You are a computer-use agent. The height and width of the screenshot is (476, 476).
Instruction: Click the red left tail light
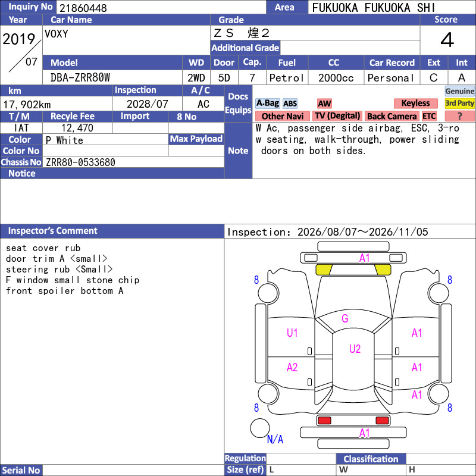(324, 421)
